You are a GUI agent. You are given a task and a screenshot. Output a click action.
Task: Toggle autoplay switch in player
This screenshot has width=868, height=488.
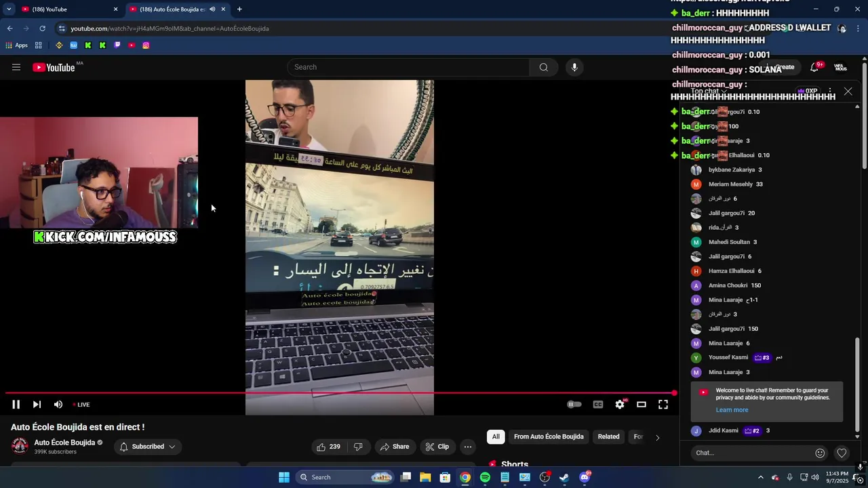[574, 405]
